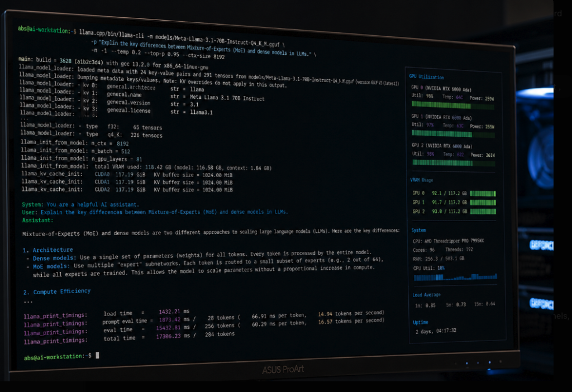Select the VRAM value "93.0 / 117.2 GB"
Screen dimensions: 572x392
pos(449,212)
